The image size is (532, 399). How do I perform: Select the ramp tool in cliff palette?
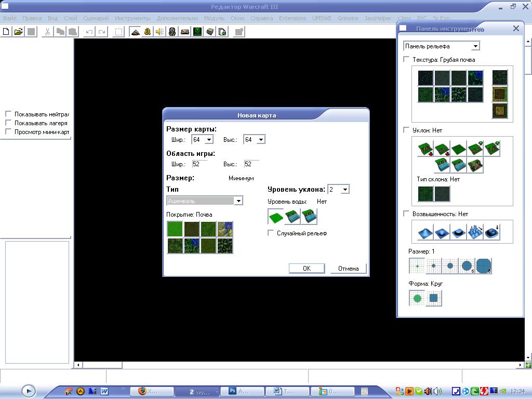475,165
